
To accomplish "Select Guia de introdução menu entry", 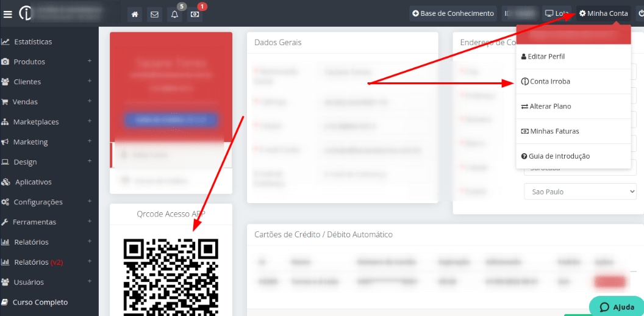I will pyautogui.click(x=573, y=156).
